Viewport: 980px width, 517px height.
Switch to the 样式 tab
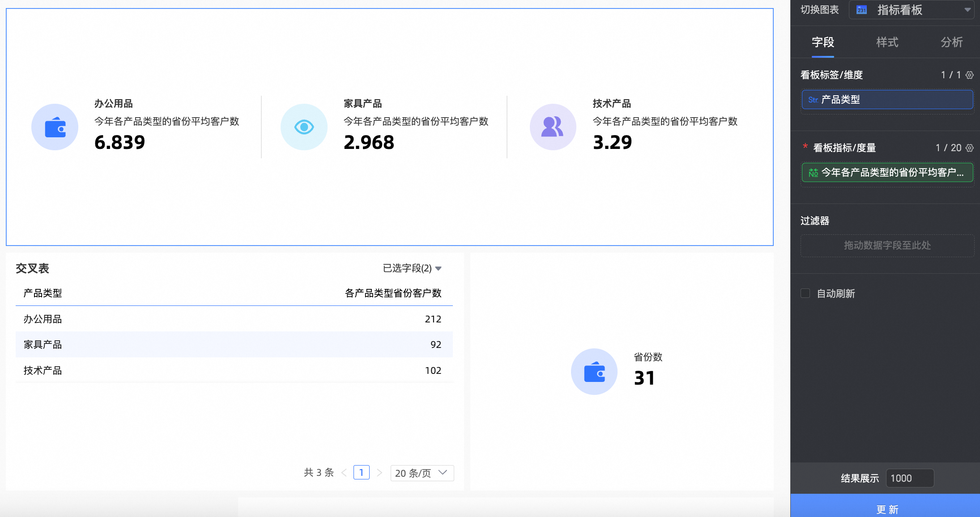click(887, 42)
